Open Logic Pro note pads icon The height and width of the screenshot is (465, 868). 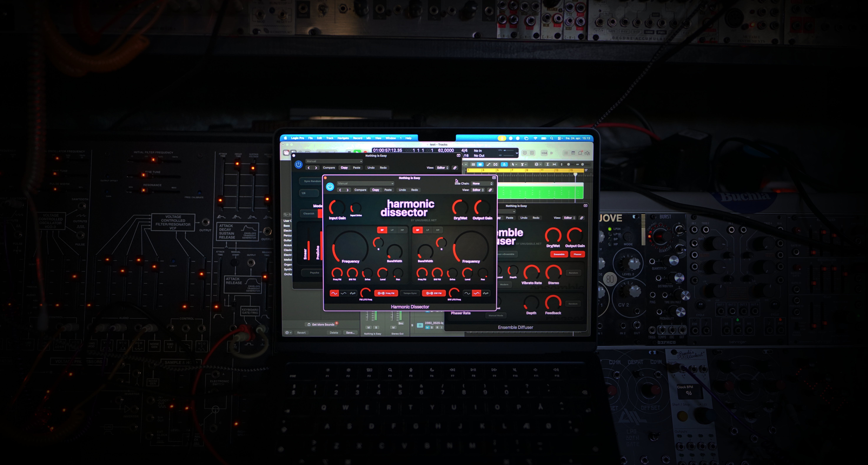pos(573,153)
